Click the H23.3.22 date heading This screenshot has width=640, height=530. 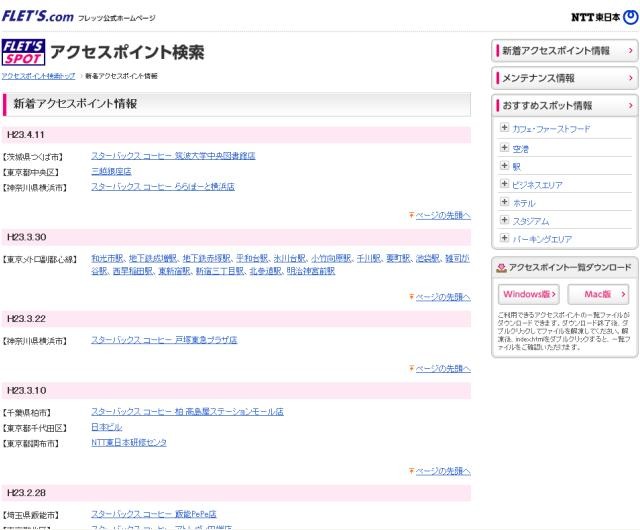[27, 319]
